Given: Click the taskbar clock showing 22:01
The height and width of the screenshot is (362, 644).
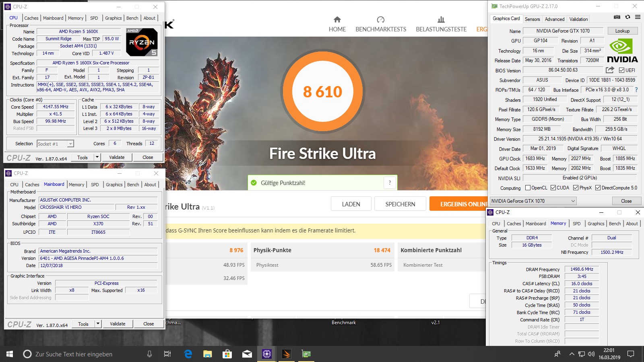Looking at the screenshot, I should tap(609, 354).
